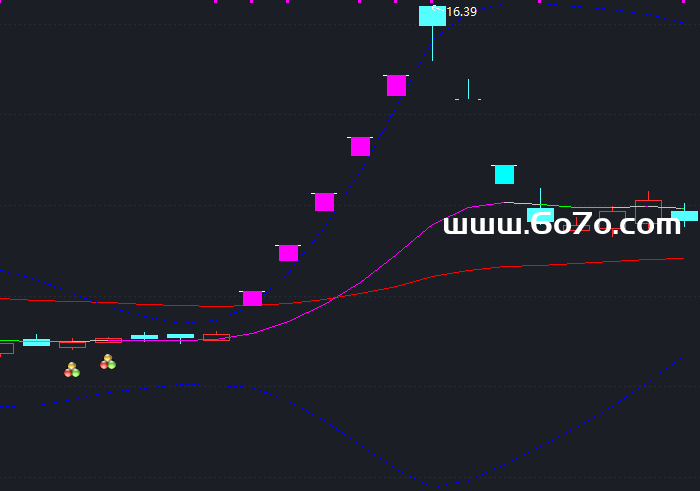The width and height of the screenshot is (700, 491).
Task: Select the fourth magenta candle from the bottom
Action: (x=360, y=147)
